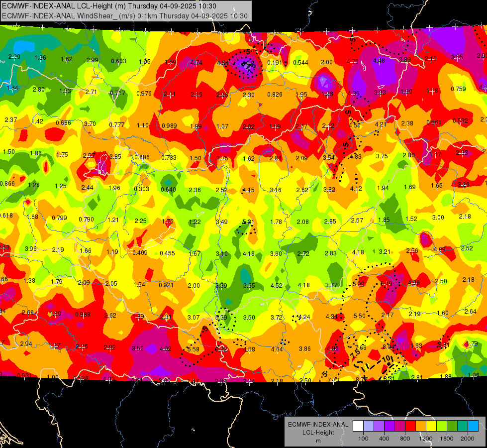This screenshot has width=487, height=448.
Task: Select the dark green legend swatch
Action: coord(452,426)
